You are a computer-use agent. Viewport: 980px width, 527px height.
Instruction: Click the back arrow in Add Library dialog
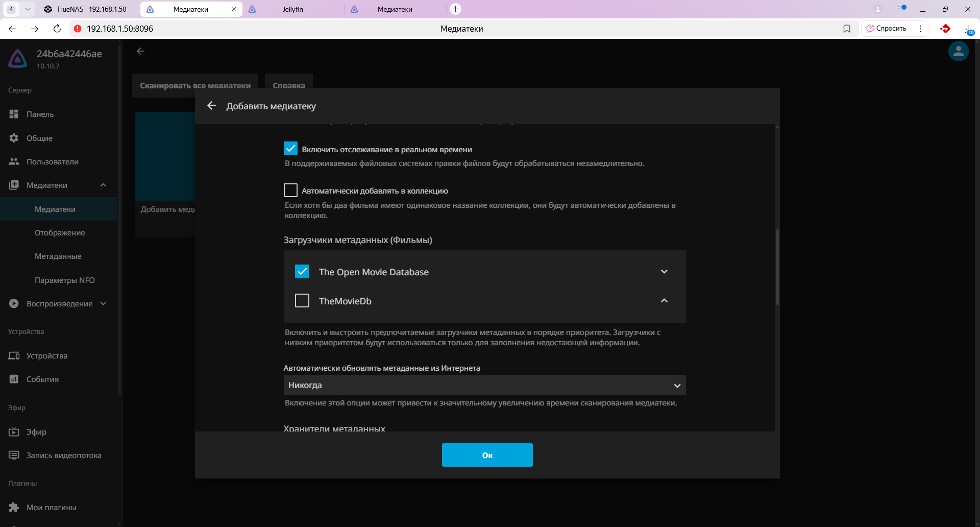pyautogui.click(x=212, y=106)
